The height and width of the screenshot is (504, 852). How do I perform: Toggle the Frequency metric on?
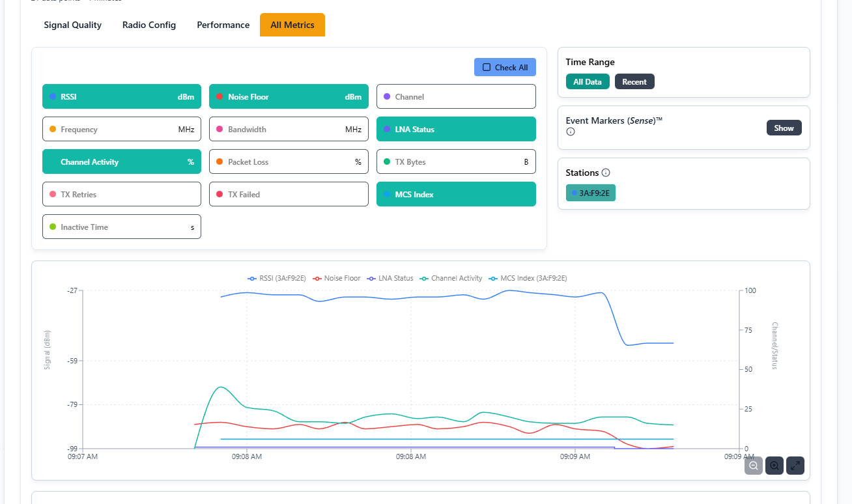coord(122,129)
